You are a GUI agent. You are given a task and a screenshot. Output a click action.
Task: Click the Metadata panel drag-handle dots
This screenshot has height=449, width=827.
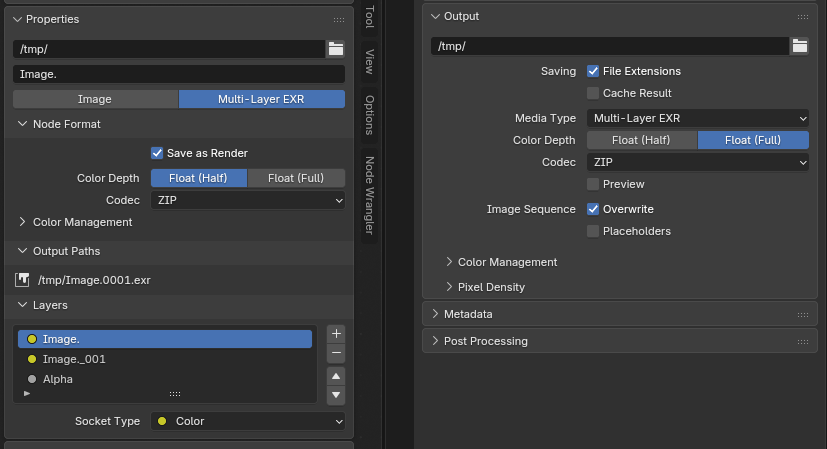coord(803,314)
